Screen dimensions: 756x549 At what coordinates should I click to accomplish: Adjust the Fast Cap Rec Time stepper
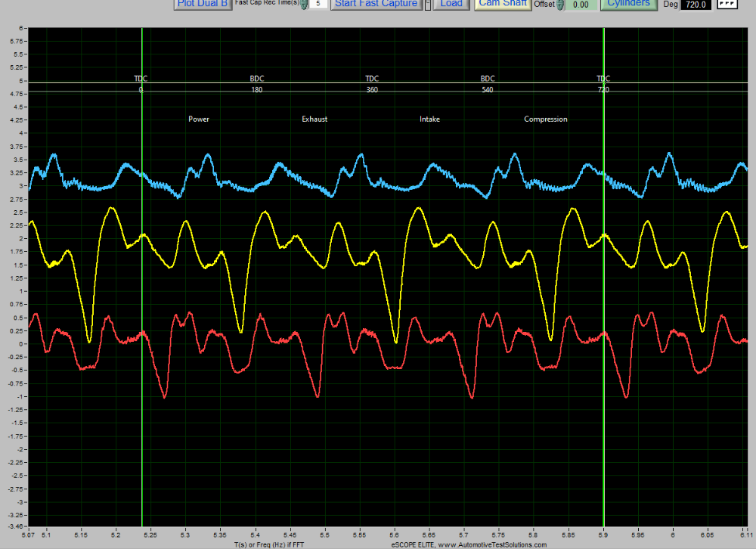tap(304, 5)
